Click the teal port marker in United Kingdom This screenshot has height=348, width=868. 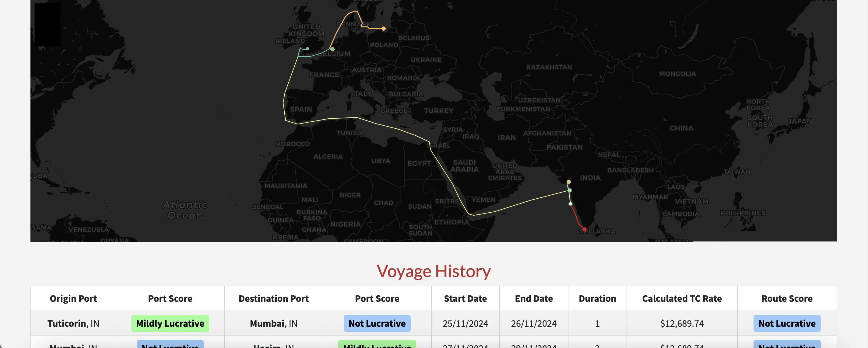(307, 49)
